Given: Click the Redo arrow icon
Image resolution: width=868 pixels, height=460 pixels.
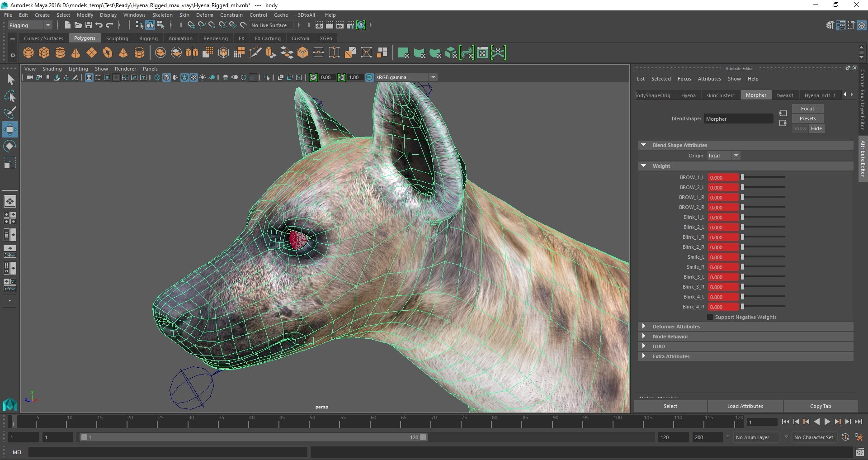Looking at the screenshot, I should [109, 25].
